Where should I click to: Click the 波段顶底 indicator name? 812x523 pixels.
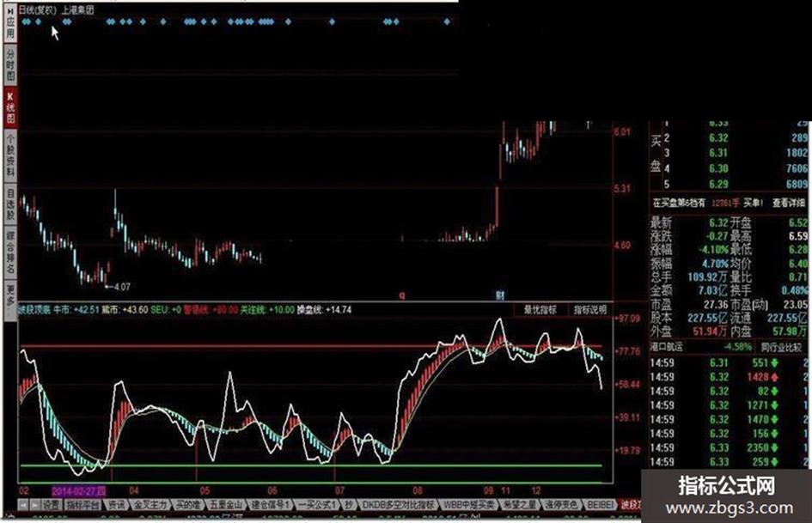(x=34, y=310)
